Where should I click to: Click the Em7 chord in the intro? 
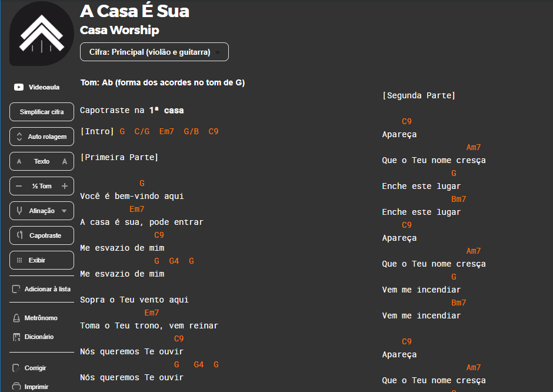click(166, 131)
